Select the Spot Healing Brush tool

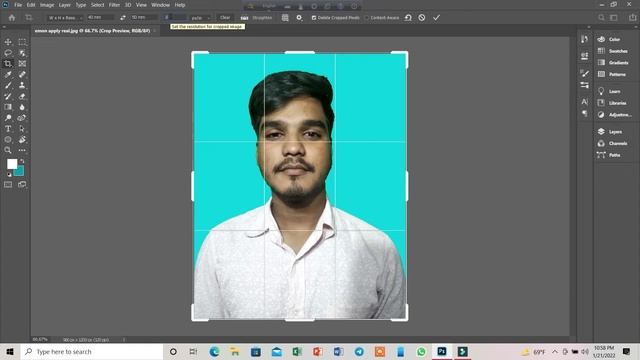pos(22,74)
